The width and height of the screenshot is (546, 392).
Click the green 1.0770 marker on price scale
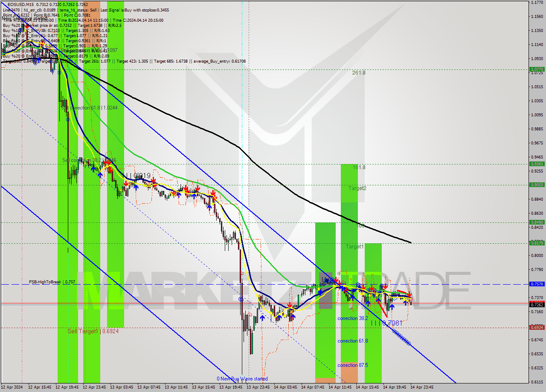tap(536, 69)
